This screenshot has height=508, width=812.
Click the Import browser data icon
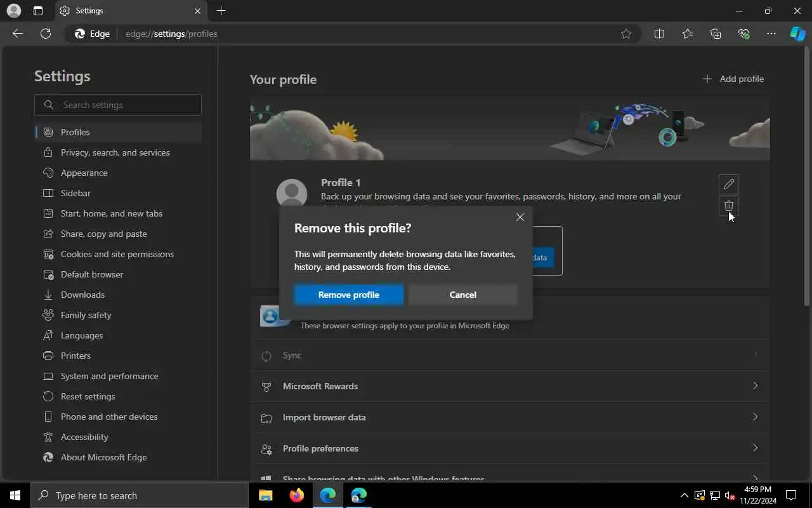pos(266,418)
